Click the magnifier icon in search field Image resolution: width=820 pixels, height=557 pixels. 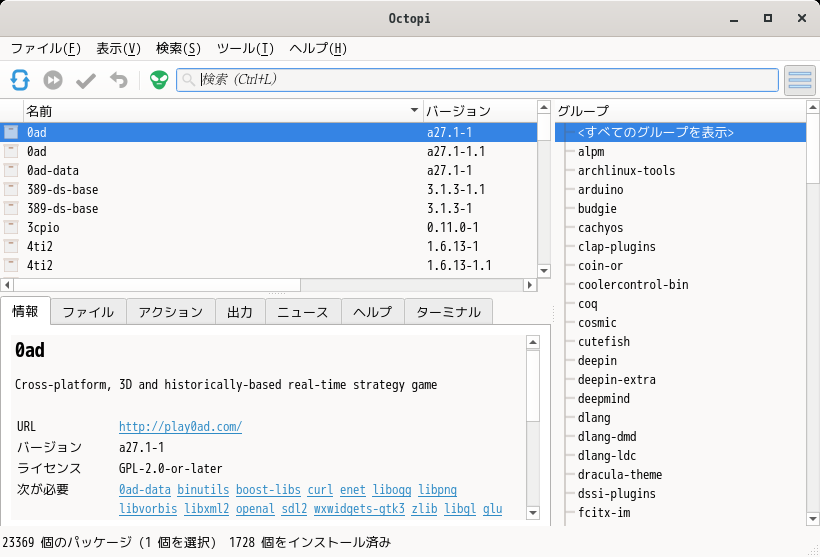click(188, 80)
